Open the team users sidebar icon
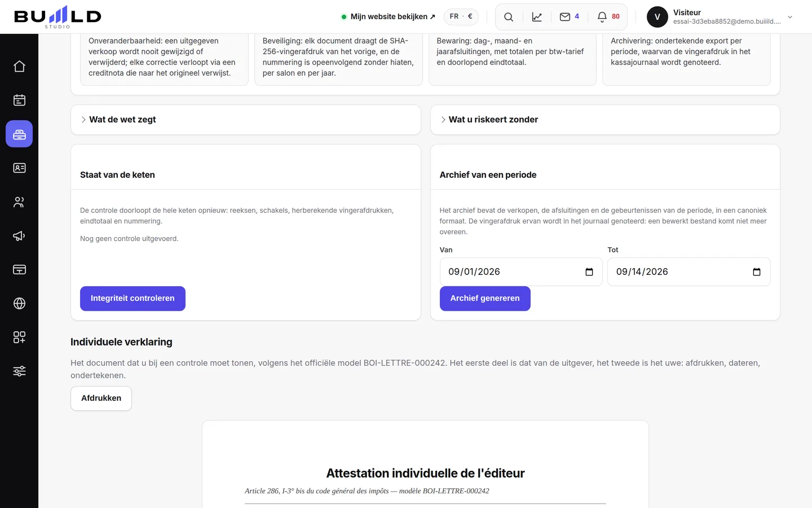The image size is (812, 508). pos(19,202)
